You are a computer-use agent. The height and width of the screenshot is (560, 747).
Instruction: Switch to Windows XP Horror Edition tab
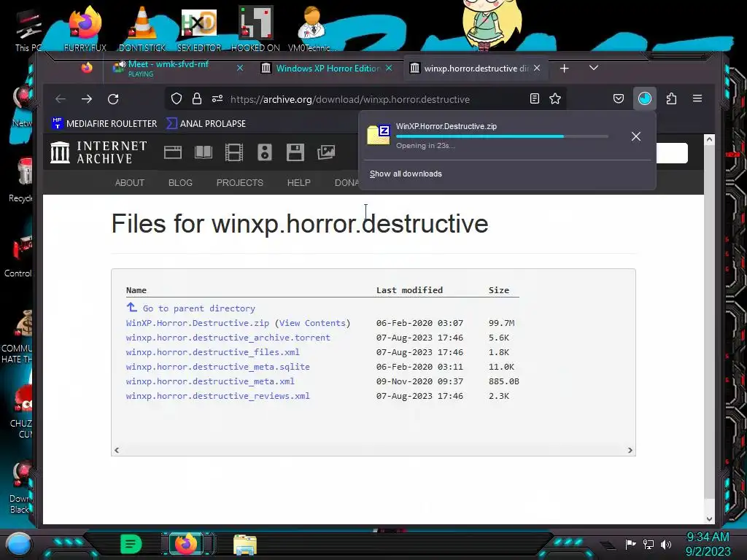(328, 68)
